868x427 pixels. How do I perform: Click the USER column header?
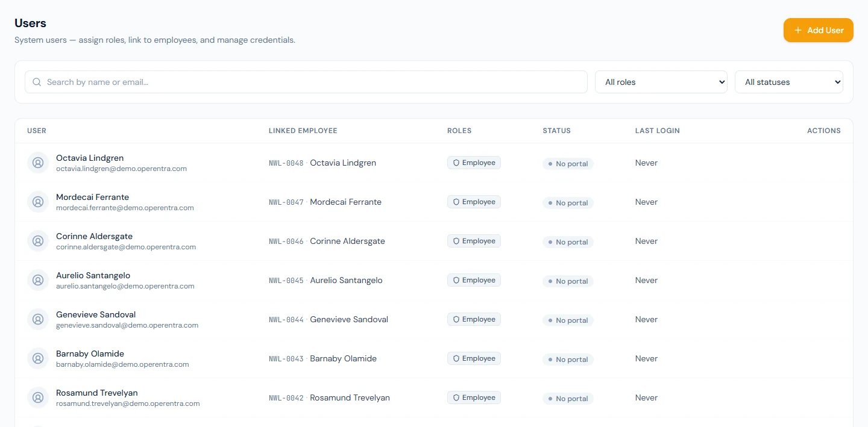37,131
